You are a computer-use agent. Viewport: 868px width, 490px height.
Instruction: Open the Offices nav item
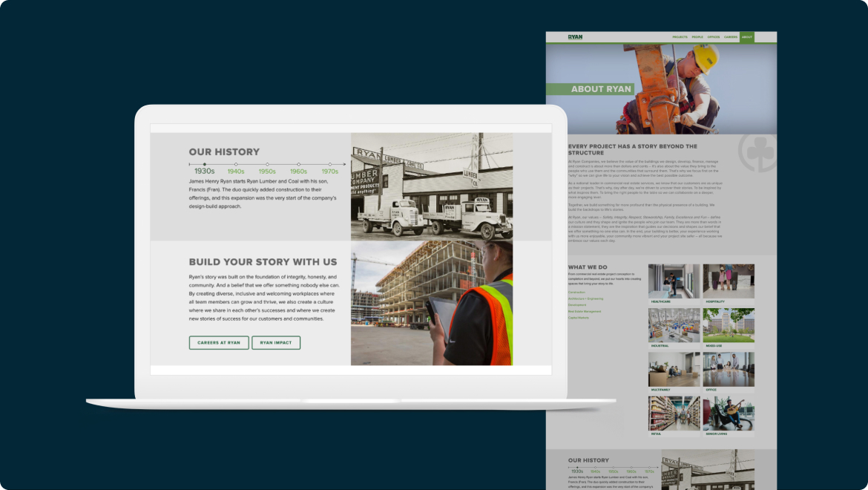(714, 37)
